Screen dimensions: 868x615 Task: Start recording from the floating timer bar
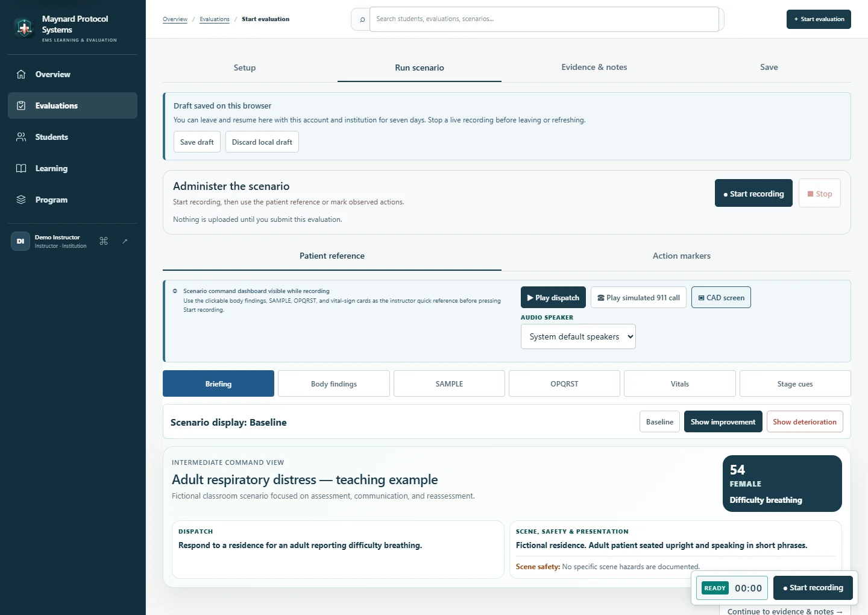point(813,587)
